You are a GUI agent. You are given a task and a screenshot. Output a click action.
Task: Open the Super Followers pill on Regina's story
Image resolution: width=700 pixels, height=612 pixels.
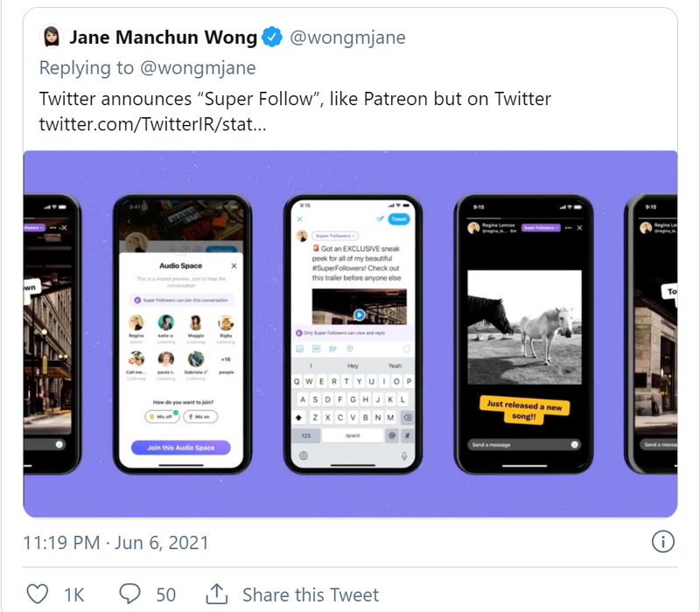coord(541,227)
